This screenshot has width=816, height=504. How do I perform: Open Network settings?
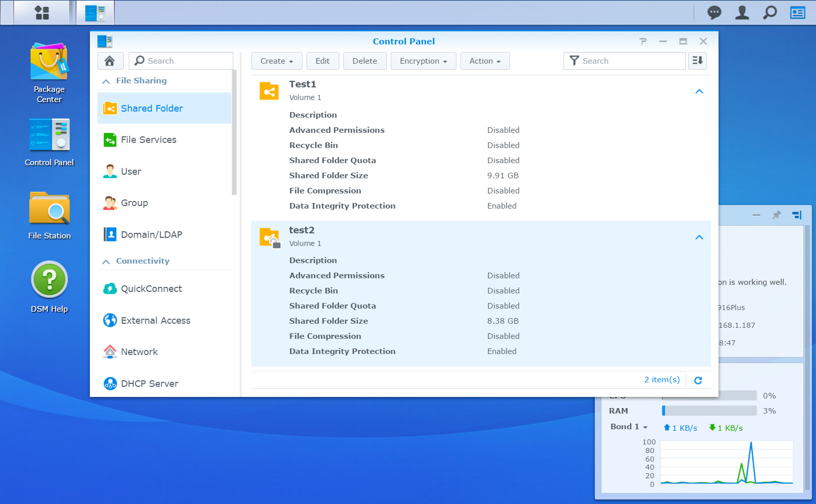tap(164, 352)
